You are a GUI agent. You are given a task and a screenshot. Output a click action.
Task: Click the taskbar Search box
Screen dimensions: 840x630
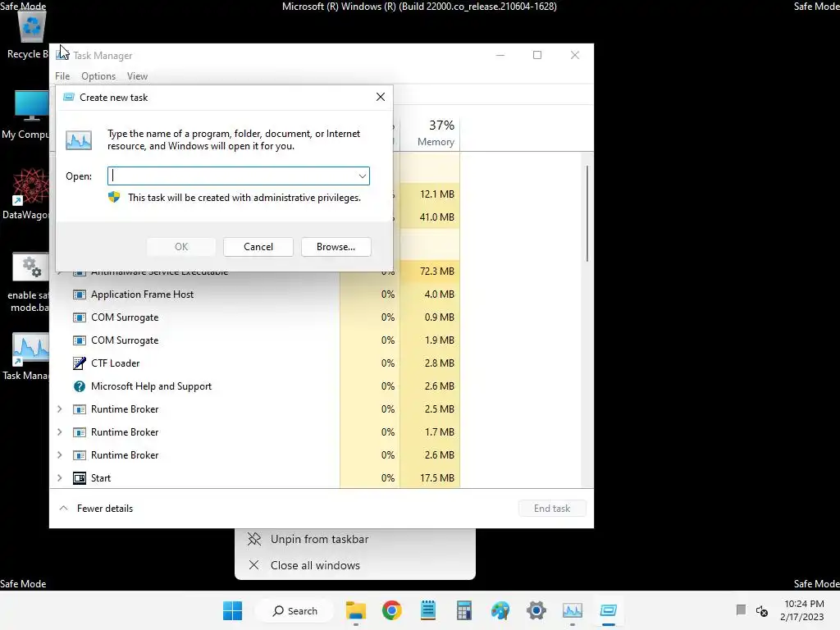coord(294,610)
